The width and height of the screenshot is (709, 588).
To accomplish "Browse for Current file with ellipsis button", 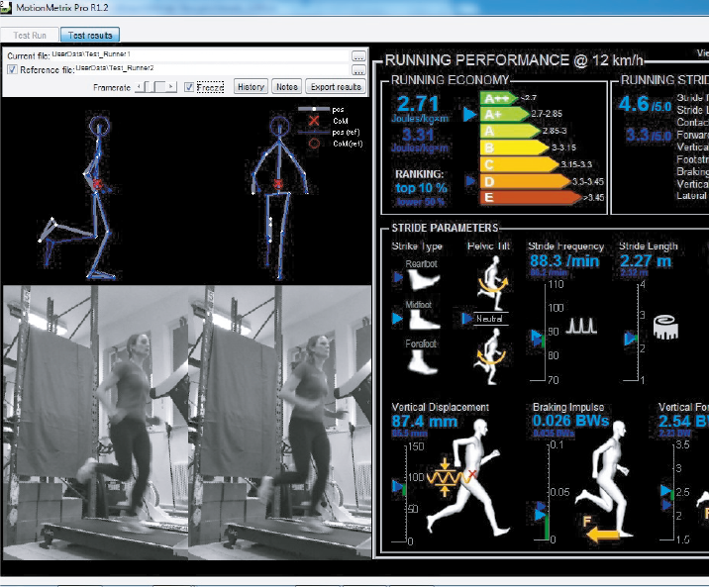I will [x=358, y=56].
